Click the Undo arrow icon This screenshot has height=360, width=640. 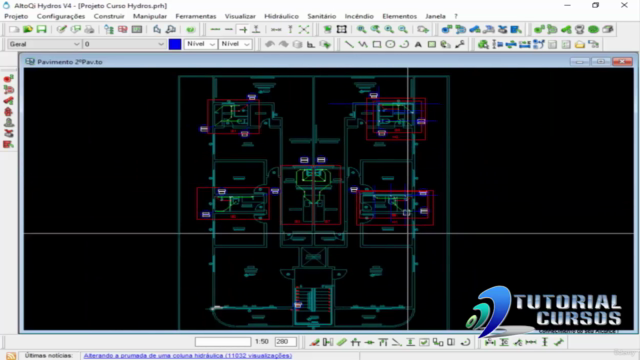tap(270, 44)
